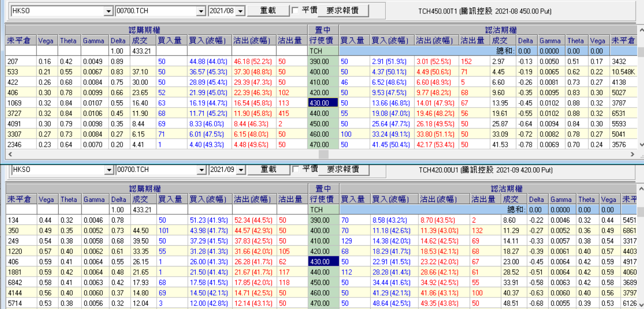The image size is (644, 309).
Task: Click the call open interest 4091
Action: (14, 124)
